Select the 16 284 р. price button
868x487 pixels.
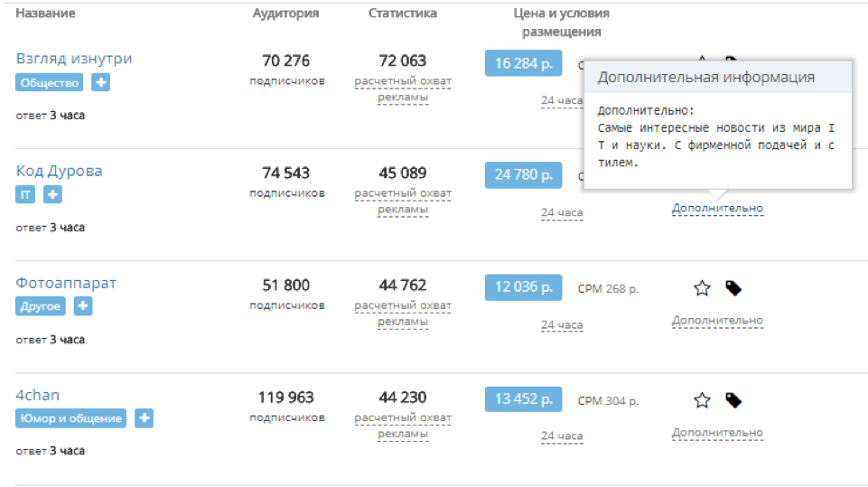pyautogui.click(x=523, y=63)
